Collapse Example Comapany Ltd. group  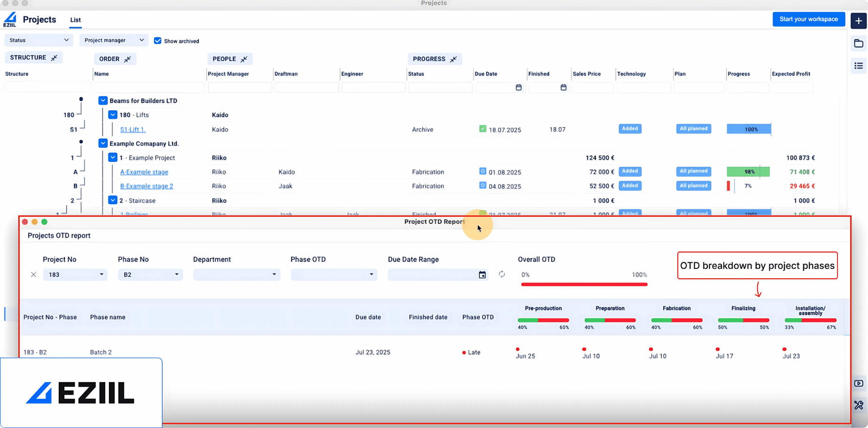[103, 143]
